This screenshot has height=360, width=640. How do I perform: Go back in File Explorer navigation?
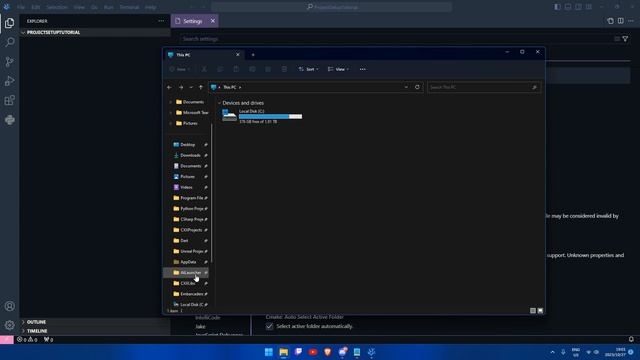169,87
